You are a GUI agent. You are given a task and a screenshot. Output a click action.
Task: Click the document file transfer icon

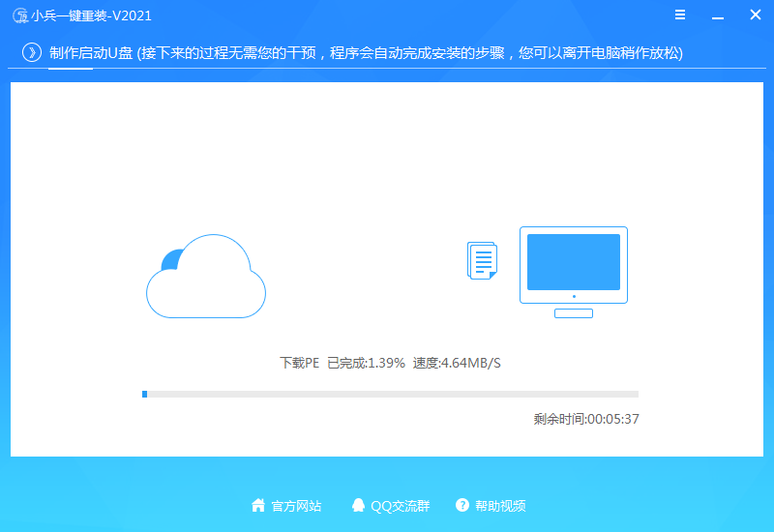[x=482, y=260]
